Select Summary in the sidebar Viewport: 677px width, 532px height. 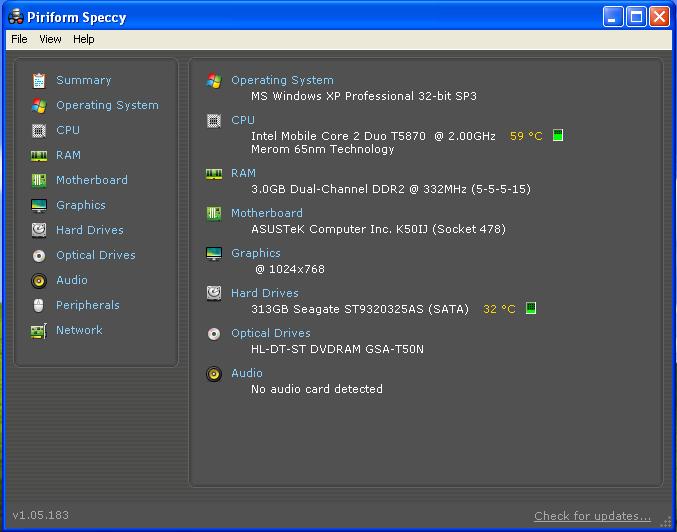84,80
